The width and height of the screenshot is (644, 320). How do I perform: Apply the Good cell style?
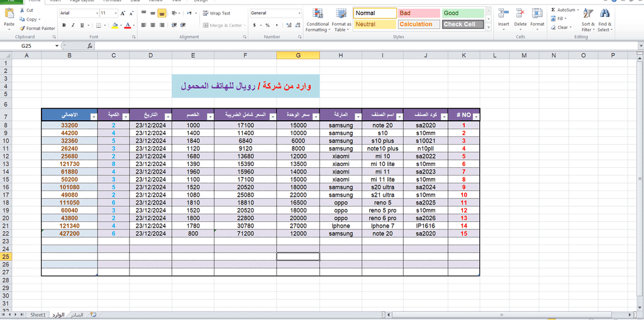click(464, 13)
